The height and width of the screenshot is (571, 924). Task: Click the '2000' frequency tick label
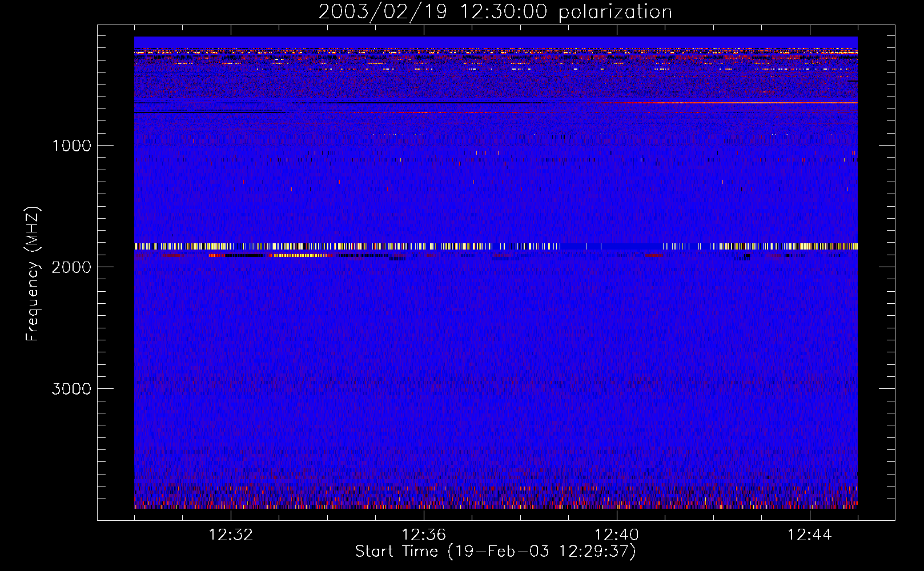[x=71, y=267]
